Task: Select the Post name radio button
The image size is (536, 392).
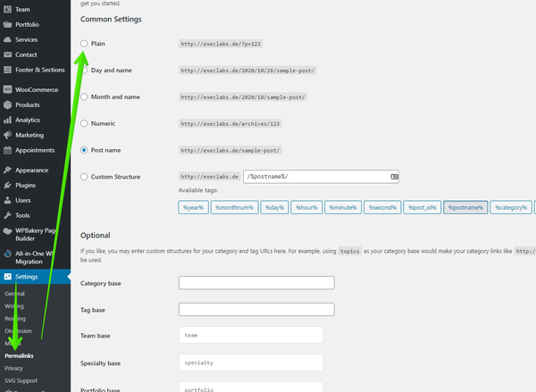Action: 84,150
